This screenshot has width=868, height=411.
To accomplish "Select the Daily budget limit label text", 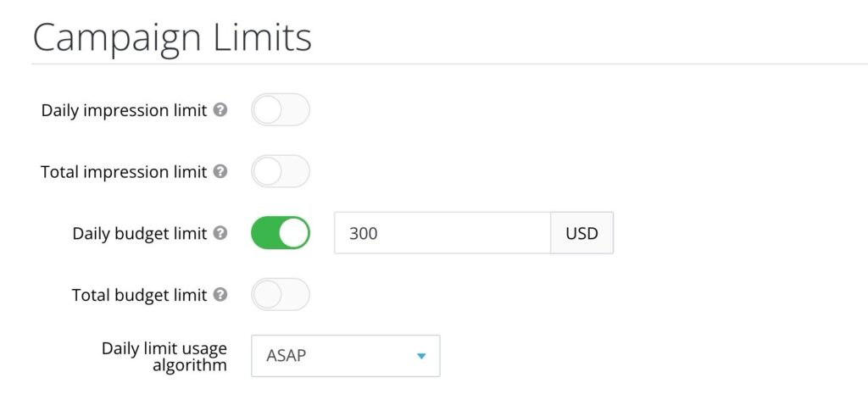I will [x=140, y=233].
